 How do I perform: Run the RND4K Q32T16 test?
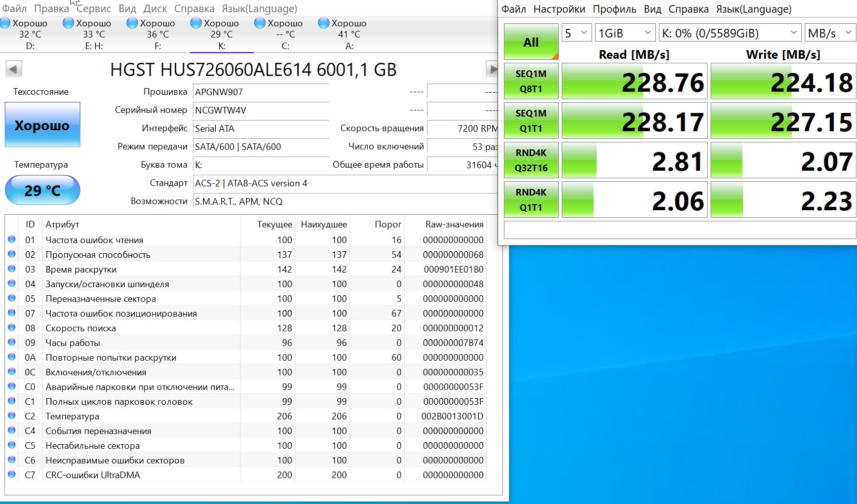531,160
